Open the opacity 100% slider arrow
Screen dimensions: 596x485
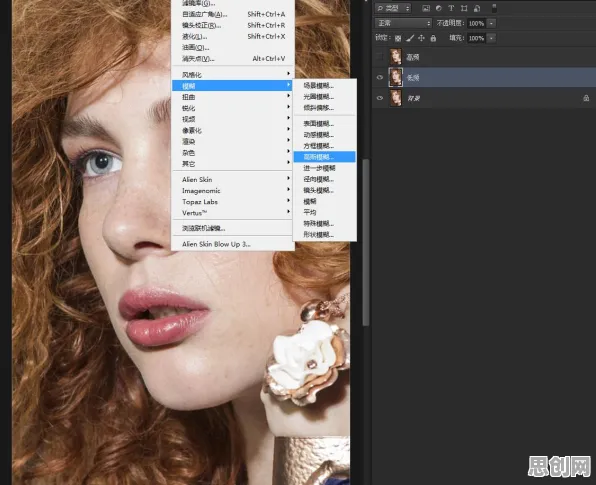click(491, 23)
